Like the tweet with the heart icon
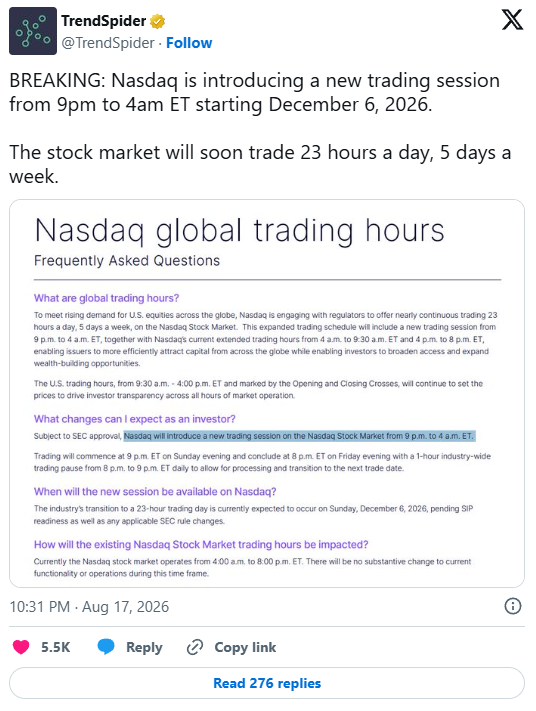The width and height of the screenshot is (536, 711). (x=21, y=647)
